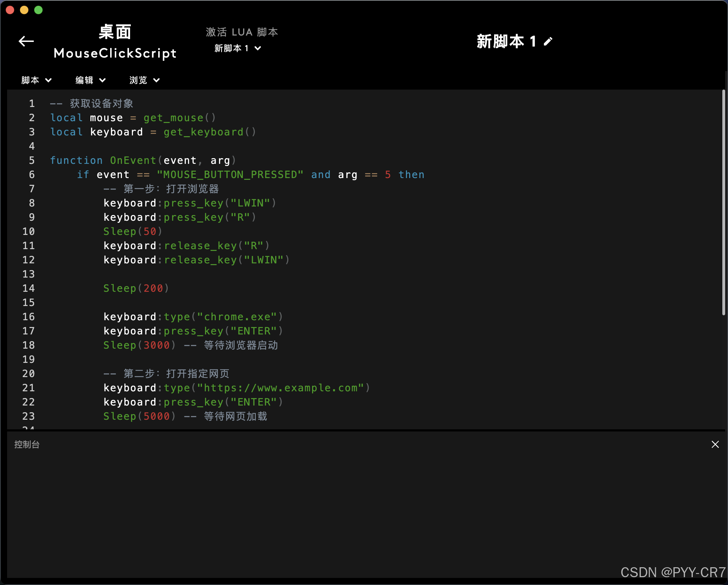
Task: Close the 控制台 console with the X icon
Action: coord(715,444)
